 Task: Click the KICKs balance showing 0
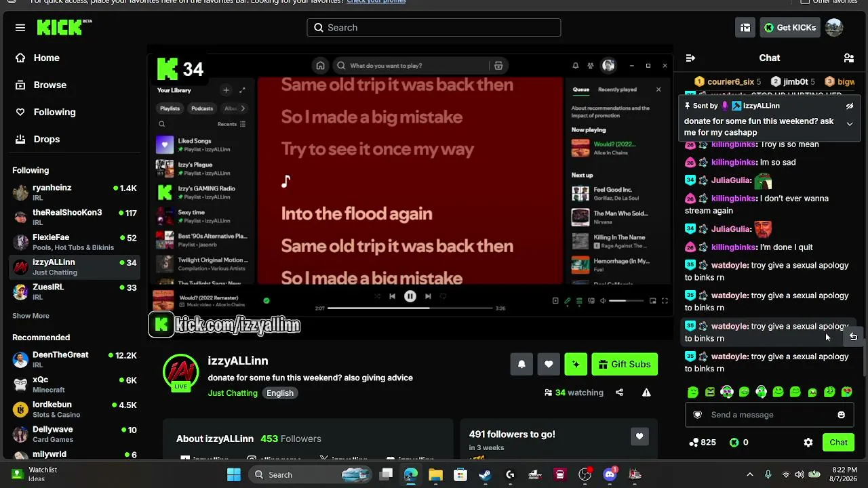[738, 443]
